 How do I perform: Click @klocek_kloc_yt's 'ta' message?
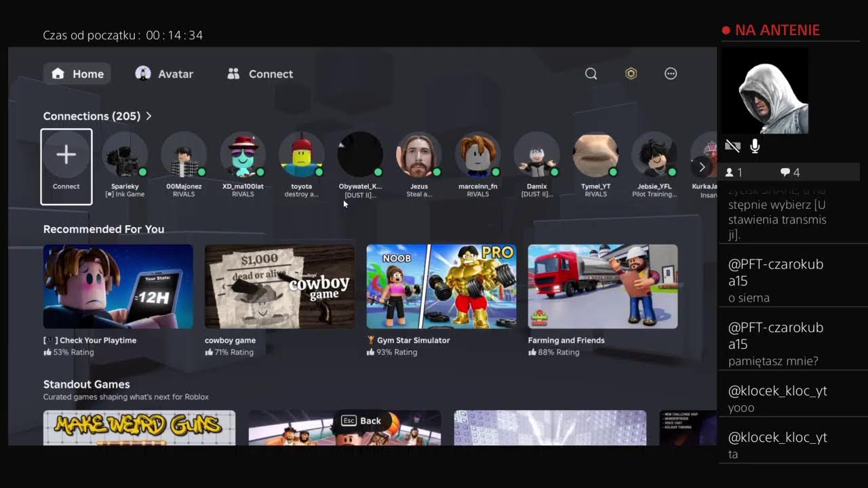733,454
